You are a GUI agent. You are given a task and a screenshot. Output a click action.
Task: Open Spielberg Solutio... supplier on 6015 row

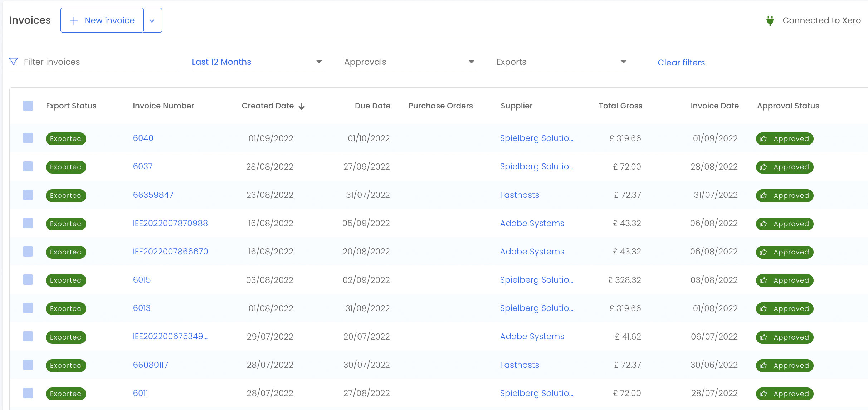(x=537, y=280)
